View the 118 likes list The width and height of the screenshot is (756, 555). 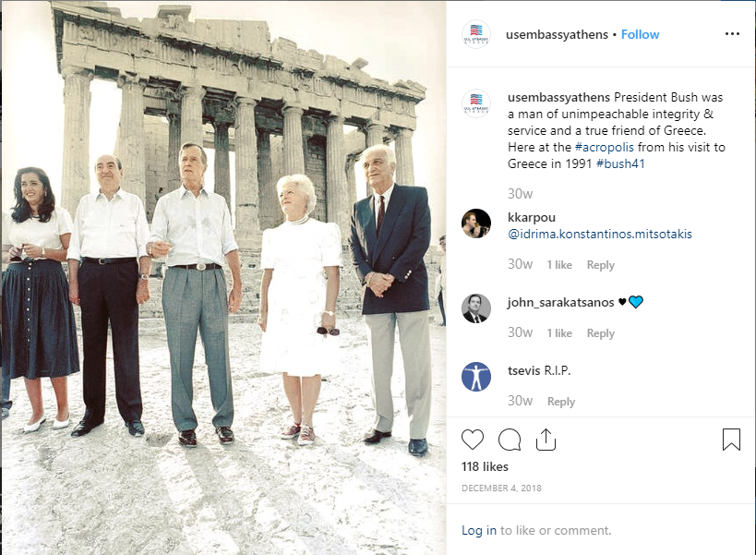coord(485,466)
